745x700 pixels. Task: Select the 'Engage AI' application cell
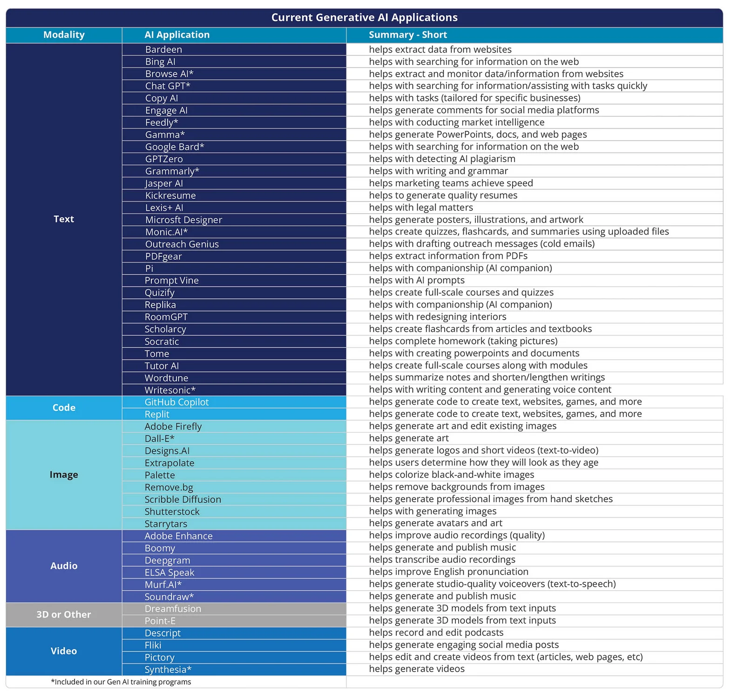(x=234, y=110)
